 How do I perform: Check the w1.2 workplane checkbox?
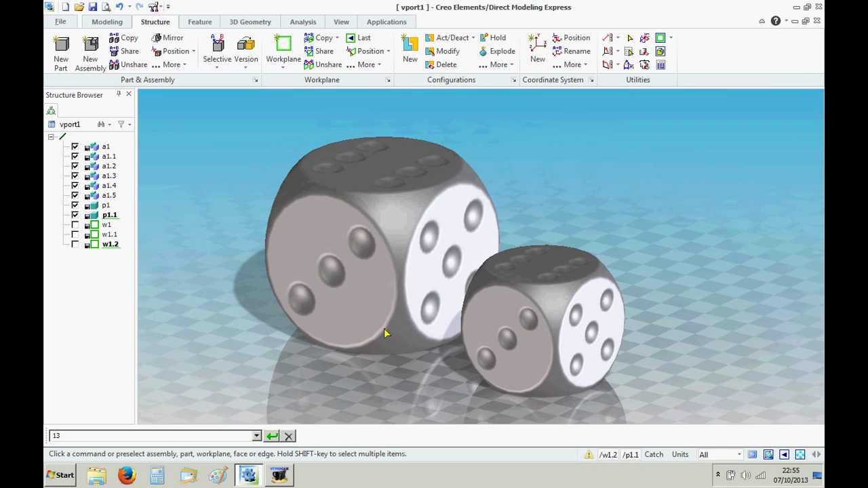click(x=75, y=244)
